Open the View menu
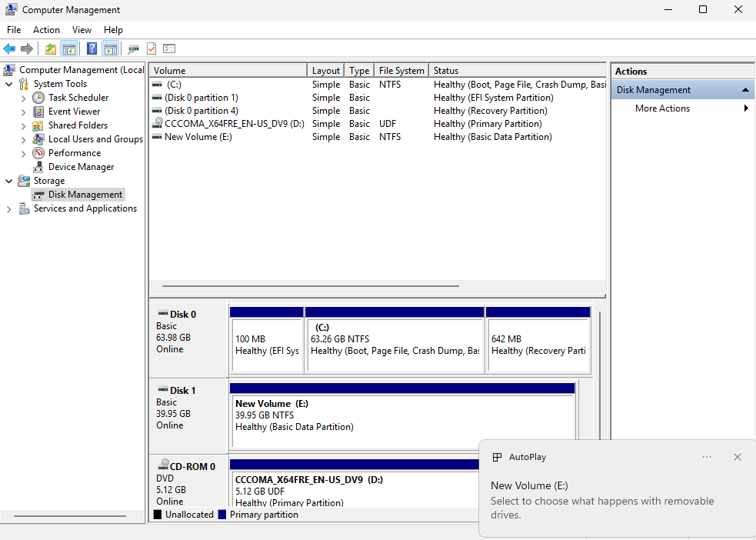The height and width of the screenshot is (540, 756). point(82,30)
